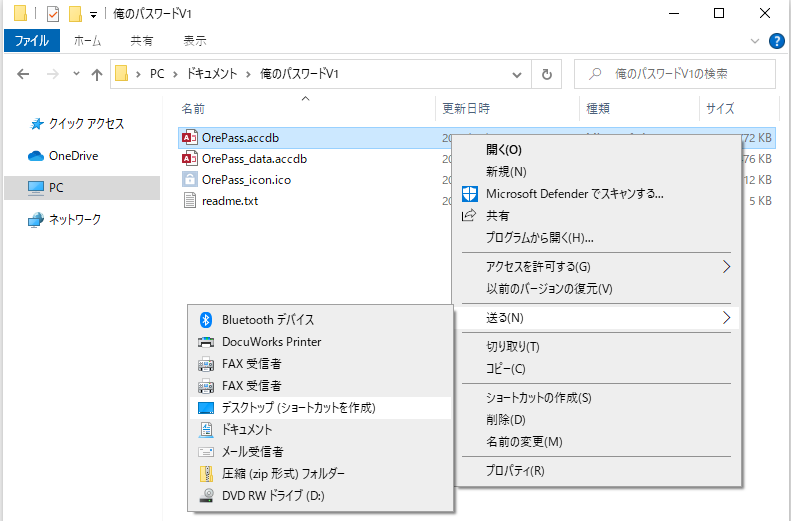Select DocuWorks Printer in the send-to list
791x521 pixels.
click(x=271, y=342)
